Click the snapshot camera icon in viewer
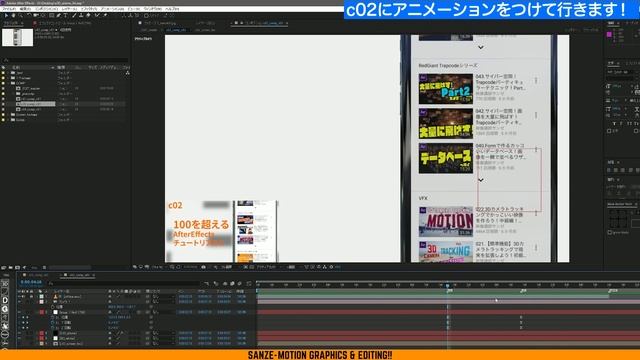This screenshot has width=640, height=360. coord(203,267)
